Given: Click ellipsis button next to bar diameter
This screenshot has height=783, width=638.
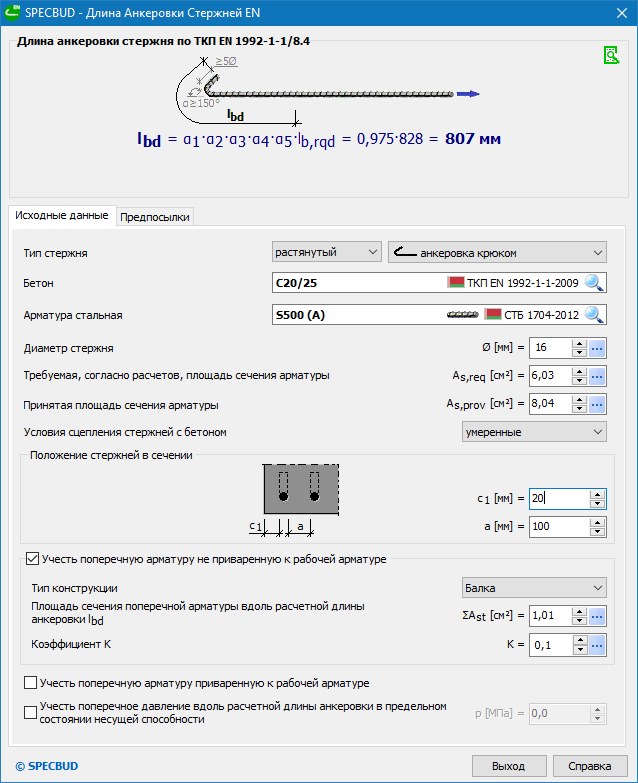Looking at the screenshot, I should (598, 348).
